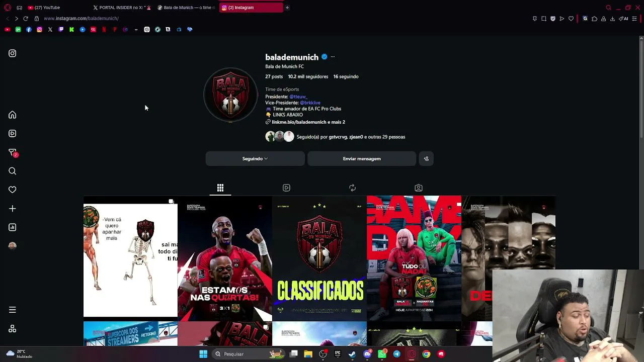Switch to the PORTAL INSIDER no X tab
Screen dimensions: 644x362
(x=122, y=8)
